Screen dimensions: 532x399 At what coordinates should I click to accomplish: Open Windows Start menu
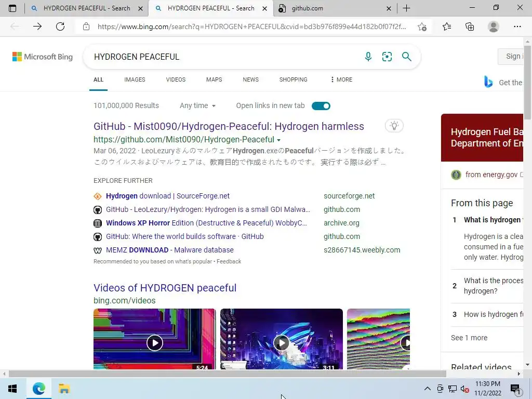tap(12, 389)
